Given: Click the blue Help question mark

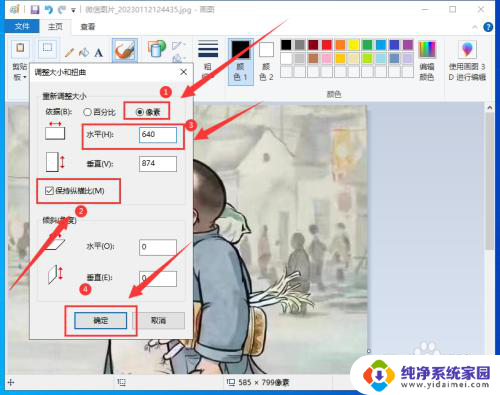Looking at the screenshot, I should pyautogui.click(x=488, y=27).
